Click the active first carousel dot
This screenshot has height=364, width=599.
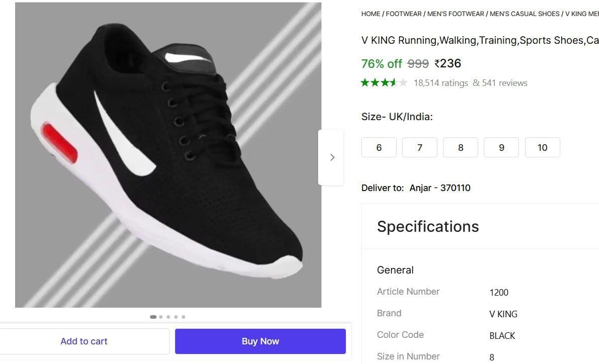153,317
